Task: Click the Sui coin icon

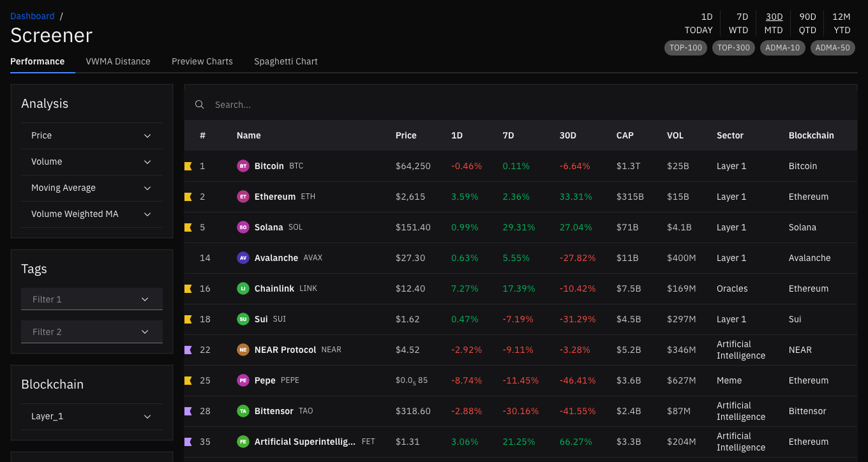Action: [x=243, y=319]
